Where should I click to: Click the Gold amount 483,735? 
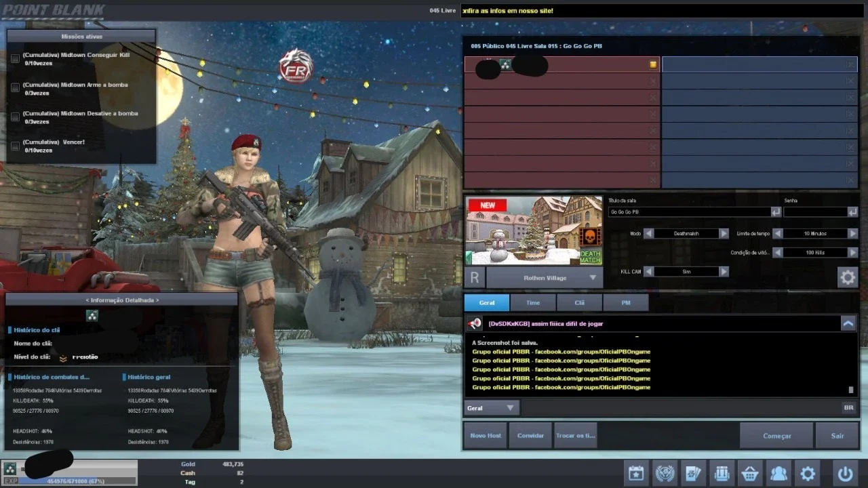[232, 464]
